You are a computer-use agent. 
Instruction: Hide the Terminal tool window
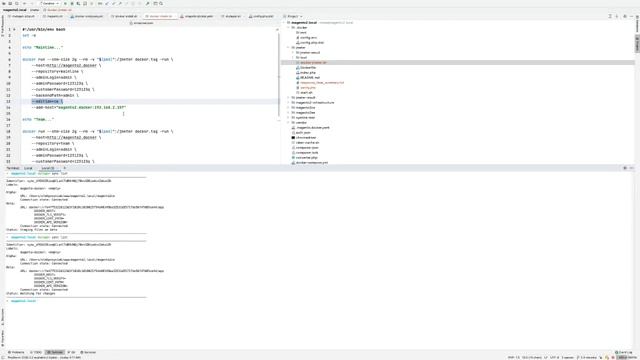pos(631,168)
